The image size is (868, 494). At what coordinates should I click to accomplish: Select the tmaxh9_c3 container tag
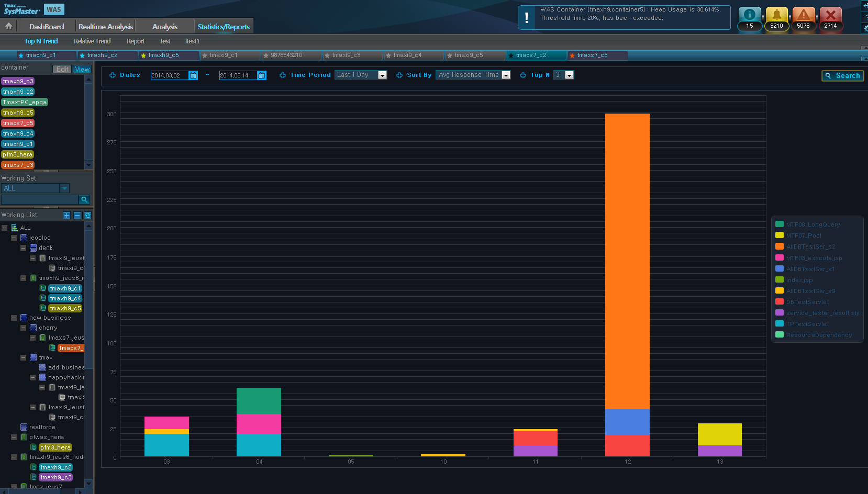click(18, 81)
